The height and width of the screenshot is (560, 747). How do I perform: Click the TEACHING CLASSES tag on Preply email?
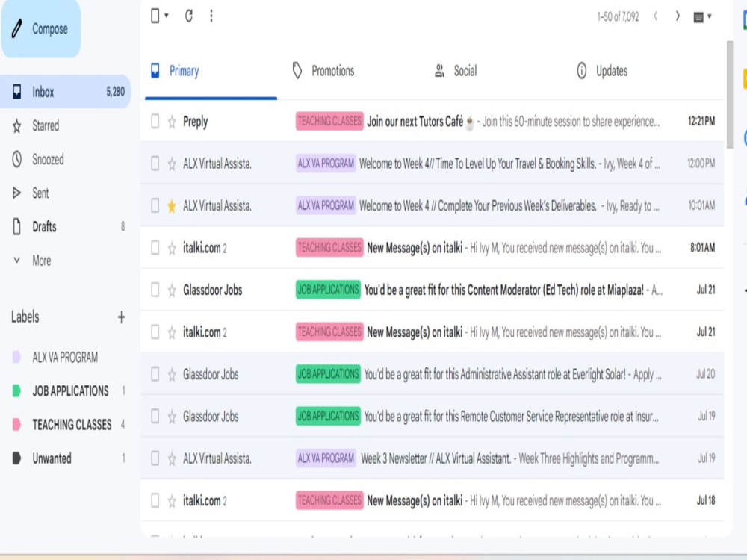tap(329, 122)
